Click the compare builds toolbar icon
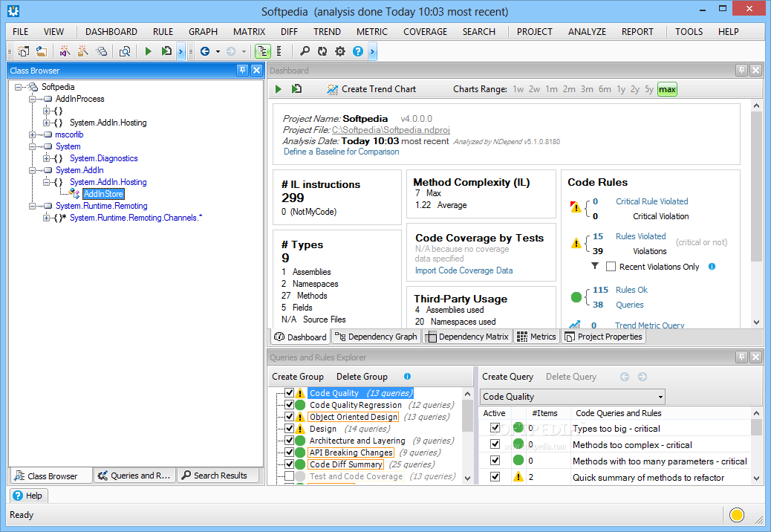Viewport: 771px width, 532px height. pyautogui.click(x=101, y=51)
